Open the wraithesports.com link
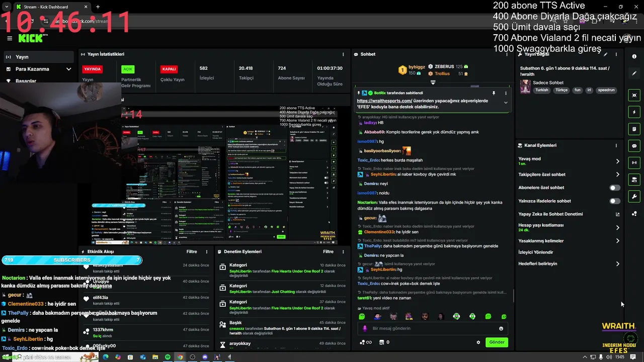Screen dimensions: 644x362 [x=384, y=101]
